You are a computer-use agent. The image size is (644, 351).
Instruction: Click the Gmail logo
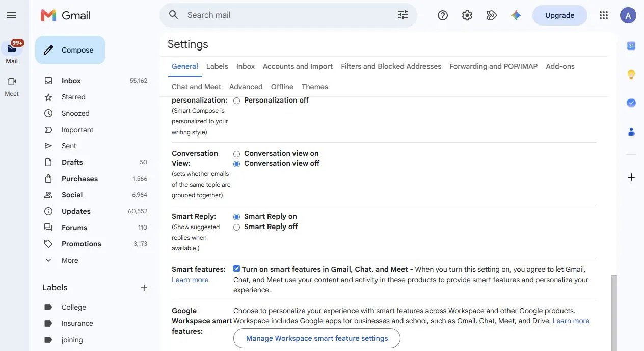65,15
